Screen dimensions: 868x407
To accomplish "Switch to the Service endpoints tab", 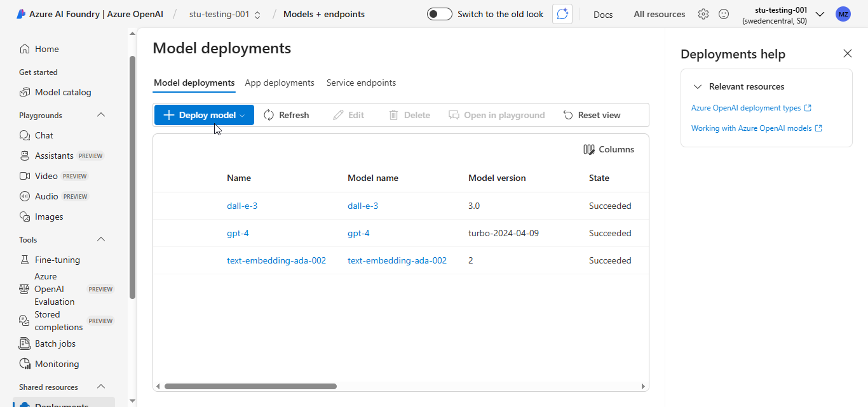I will (x=361, y=83).
